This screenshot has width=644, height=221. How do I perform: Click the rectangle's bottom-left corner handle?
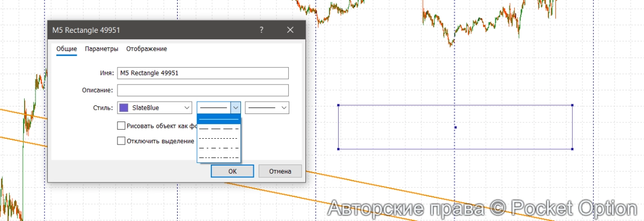click(338, 149)
